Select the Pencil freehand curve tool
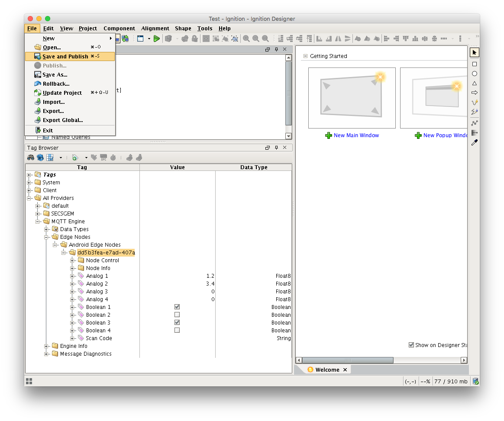The image size is (504, 421). click(475, 103)
